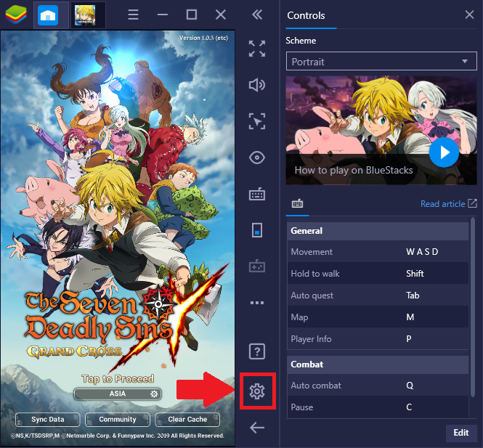Screen dimensions: 483x448
Task: Play the How to play on BlueStacks video
Action: [444, 152]
